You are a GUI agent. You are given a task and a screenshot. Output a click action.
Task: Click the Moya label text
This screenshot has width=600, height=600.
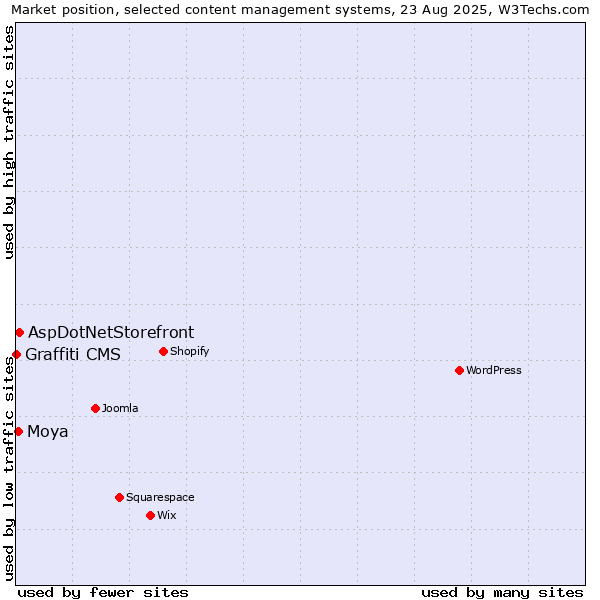point(47,432)
